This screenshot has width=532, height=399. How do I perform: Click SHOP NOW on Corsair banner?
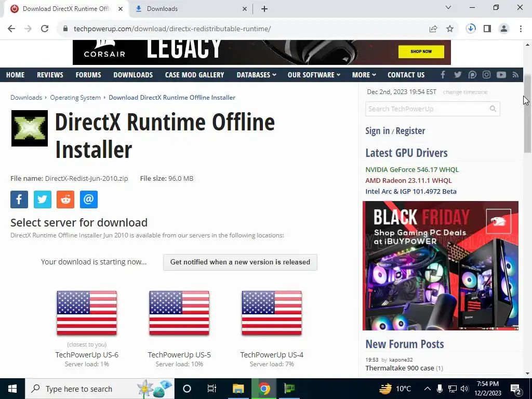click(x=421, y=51)
